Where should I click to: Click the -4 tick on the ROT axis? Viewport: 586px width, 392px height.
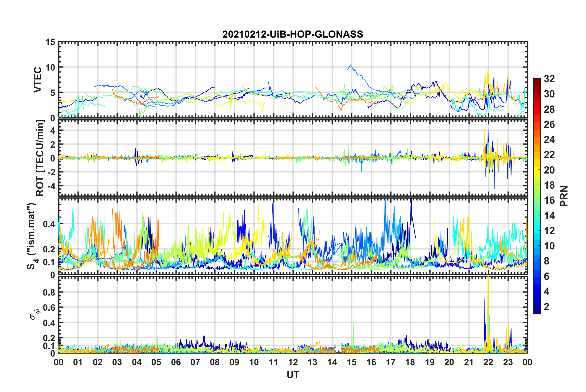click(x=51, y=186)
